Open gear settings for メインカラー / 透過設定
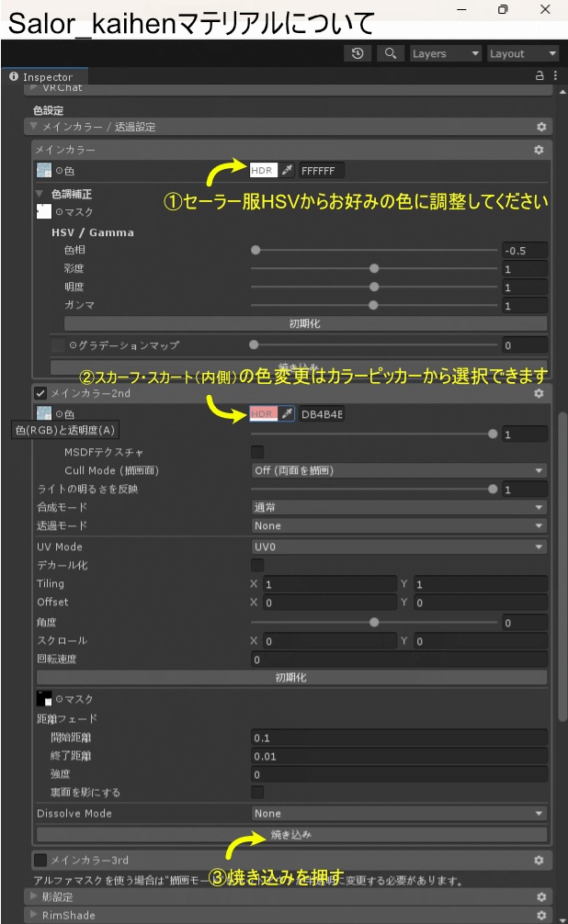This screenshot has width=568, height=924. [540, 127]
